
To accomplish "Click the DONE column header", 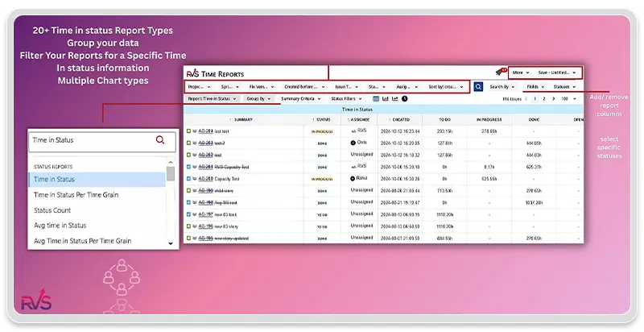I will point(534,119).
